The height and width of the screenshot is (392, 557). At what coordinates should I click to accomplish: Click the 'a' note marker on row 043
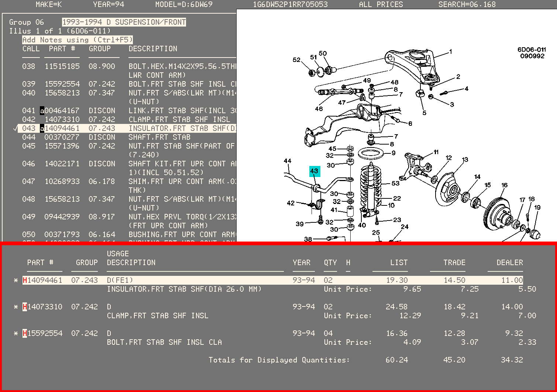(42, 128)
